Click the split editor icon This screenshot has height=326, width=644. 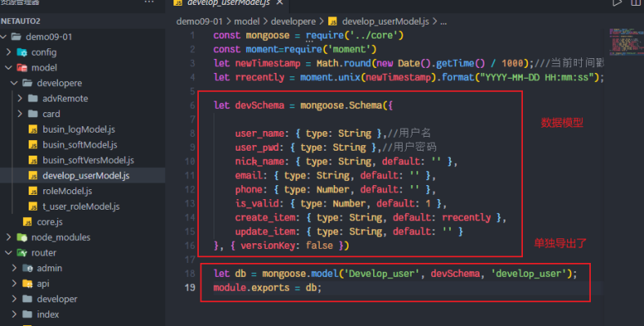click(x=636, y=2)
